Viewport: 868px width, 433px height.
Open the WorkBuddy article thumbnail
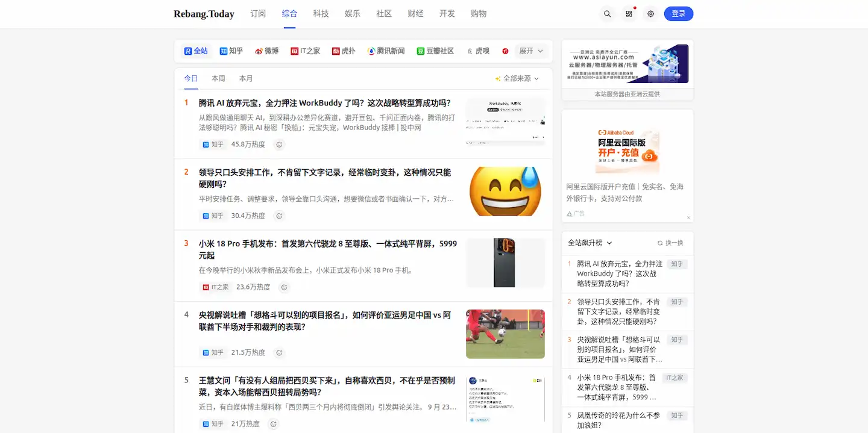point(505,121)
